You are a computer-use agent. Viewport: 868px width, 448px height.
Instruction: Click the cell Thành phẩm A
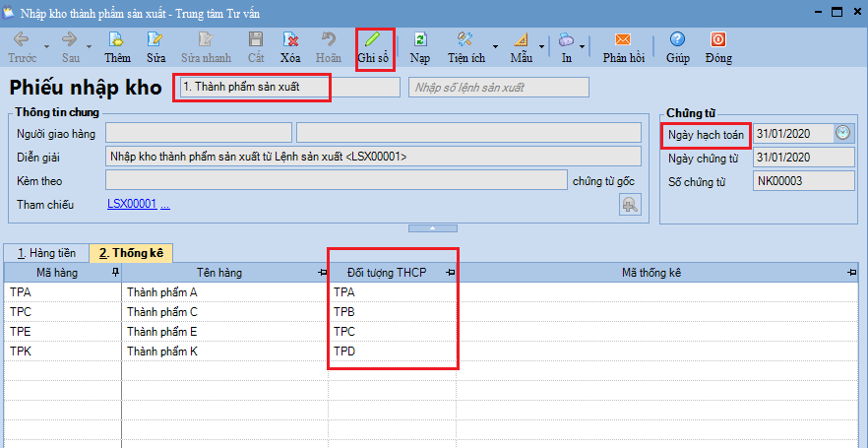225,292
